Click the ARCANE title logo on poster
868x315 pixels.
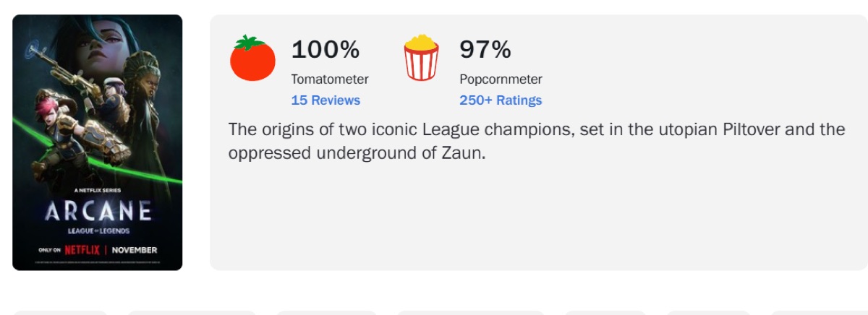tap(98, 212)
